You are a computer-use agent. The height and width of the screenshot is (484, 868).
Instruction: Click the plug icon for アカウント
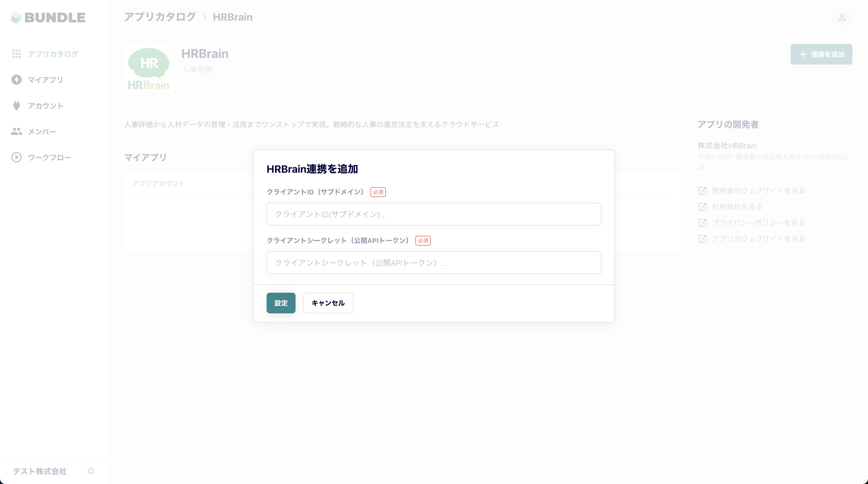click(17, 105)
